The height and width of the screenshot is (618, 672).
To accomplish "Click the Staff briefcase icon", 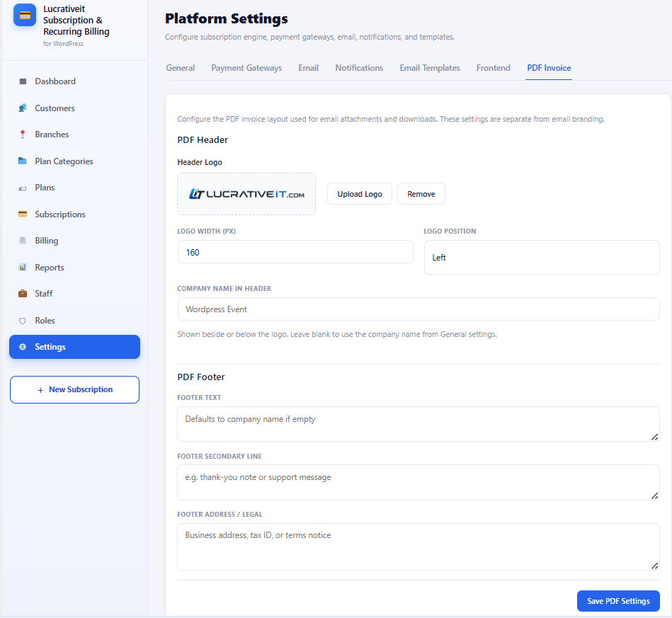I will (23, 294).
